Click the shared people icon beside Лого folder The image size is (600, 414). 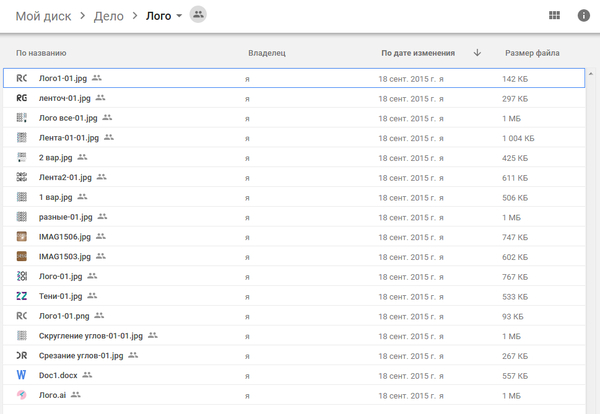point(198,15)
